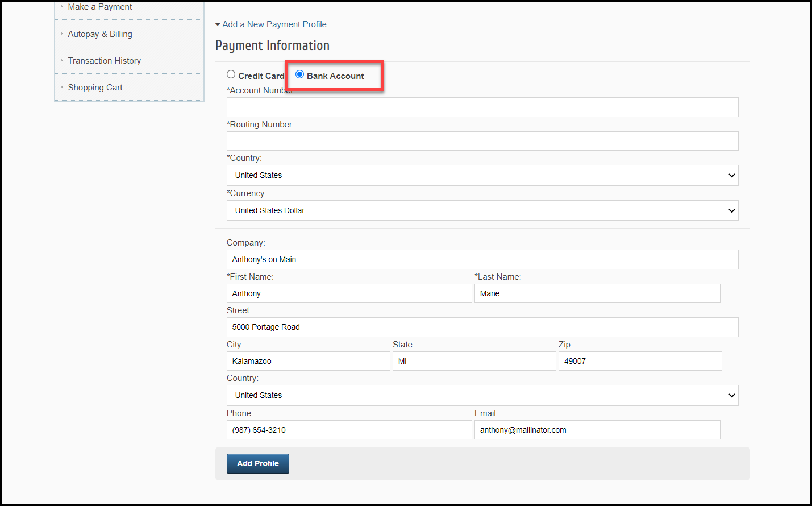Click the *Routing Number: label

[x=260, y=125]
